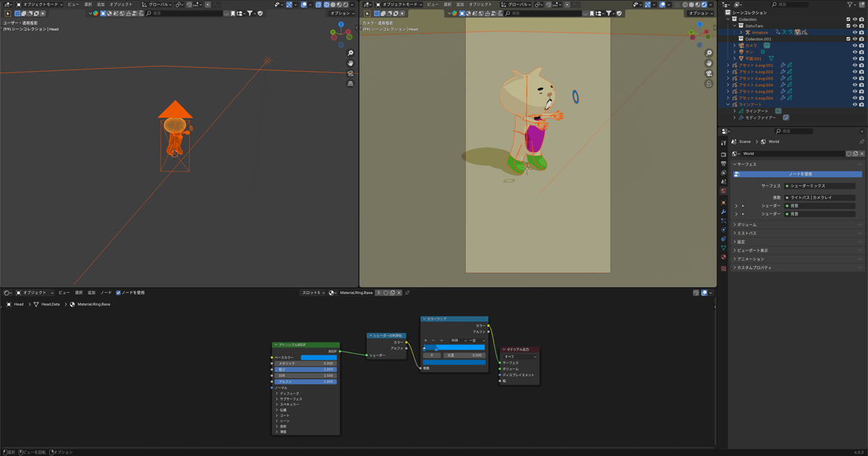Viewport: 868px width, 456px height.
Task: Click the outliner search field
Action: point(788,4)
